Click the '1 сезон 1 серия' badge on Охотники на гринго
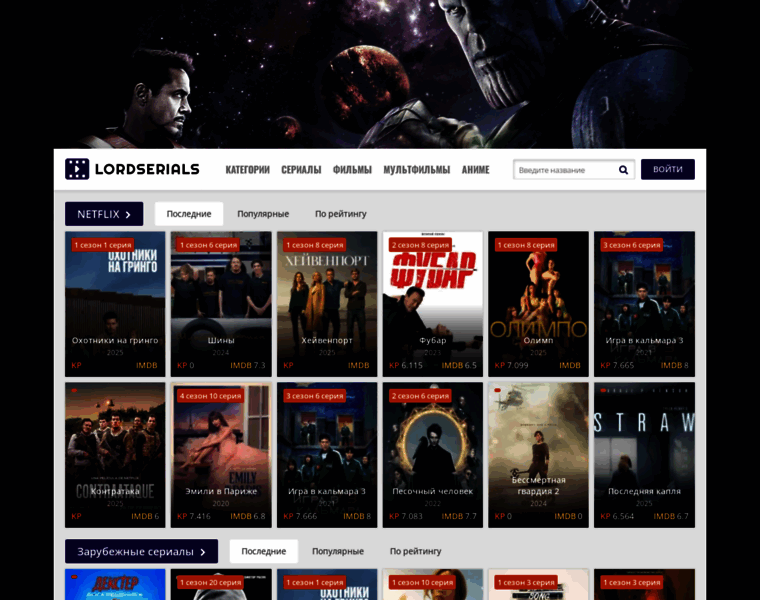 click(x=103, y=245)
